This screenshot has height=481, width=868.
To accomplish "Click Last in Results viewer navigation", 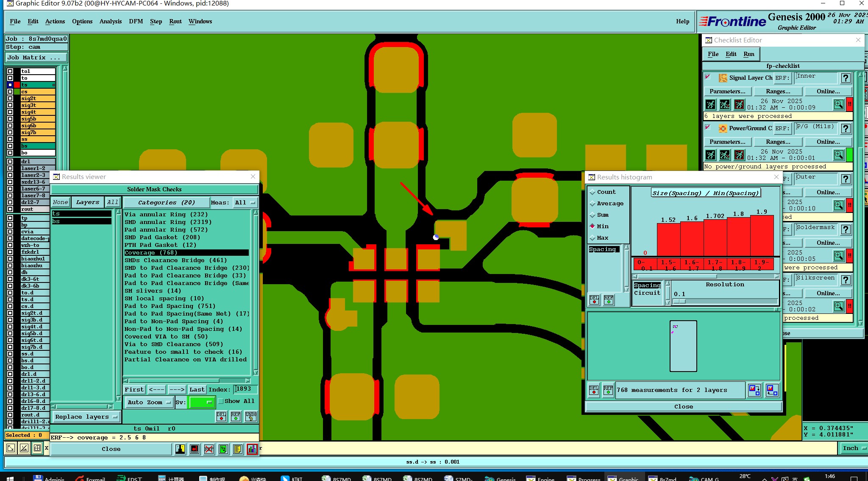I will coord(197,389).
